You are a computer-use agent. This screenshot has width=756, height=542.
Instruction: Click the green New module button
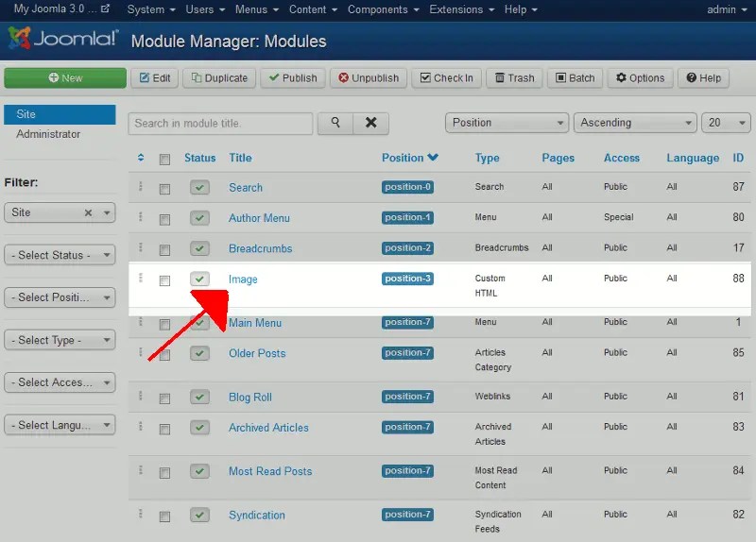(65, 78)
